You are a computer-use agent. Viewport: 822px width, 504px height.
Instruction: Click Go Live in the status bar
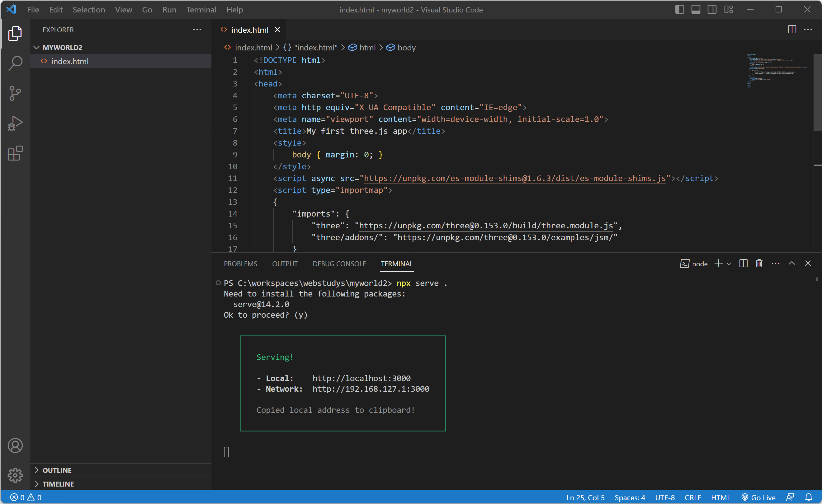[758, 497]
